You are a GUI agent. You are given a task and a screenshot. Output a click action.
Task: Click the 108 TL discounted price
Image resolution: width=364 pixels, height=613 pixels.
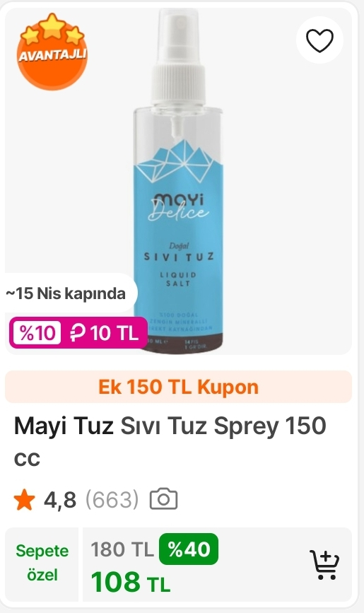coord(131,582)
